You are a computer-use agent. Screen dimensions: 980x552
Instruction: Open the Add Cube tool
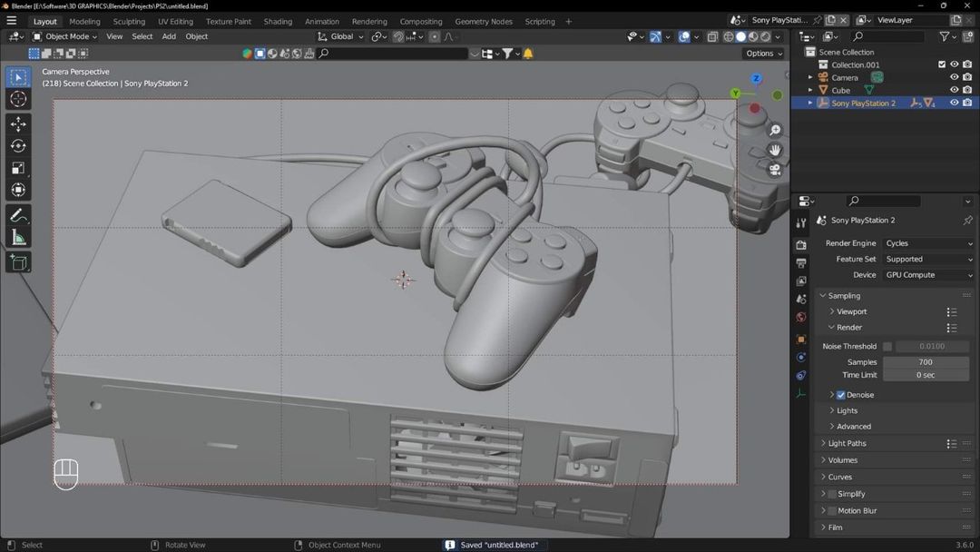tap(18, 262)
